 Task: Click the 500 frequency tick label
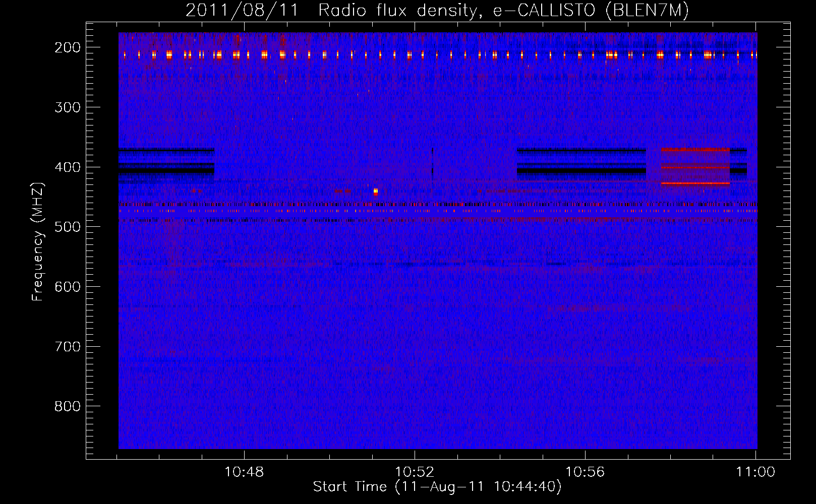68,227
